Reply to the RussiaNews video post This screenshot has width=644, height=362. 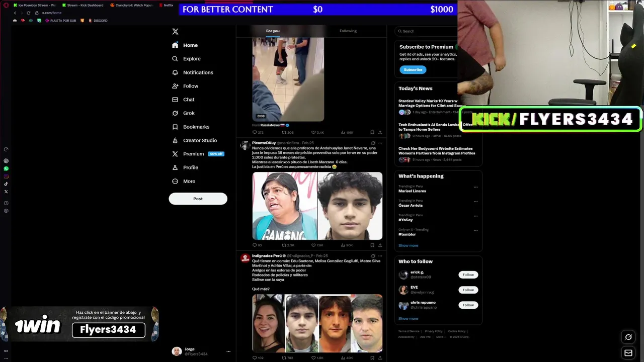point(258,133)
